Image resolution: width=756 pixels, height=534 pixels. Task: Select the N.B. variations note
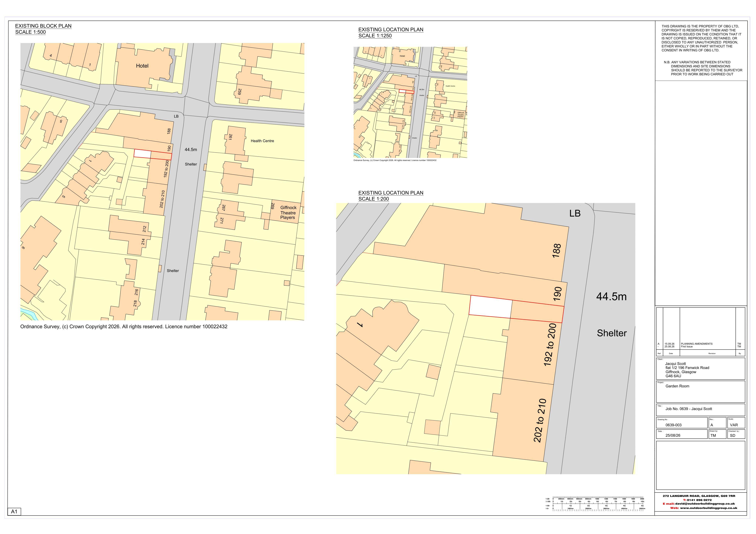pyautogui.click(x=703, y=68)
